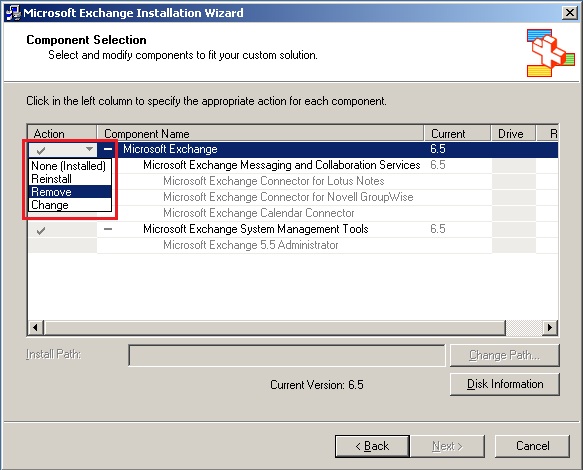Select Remove in the action dropdown
The width and height of the screenshot is (583, 470).
(70, 192)
